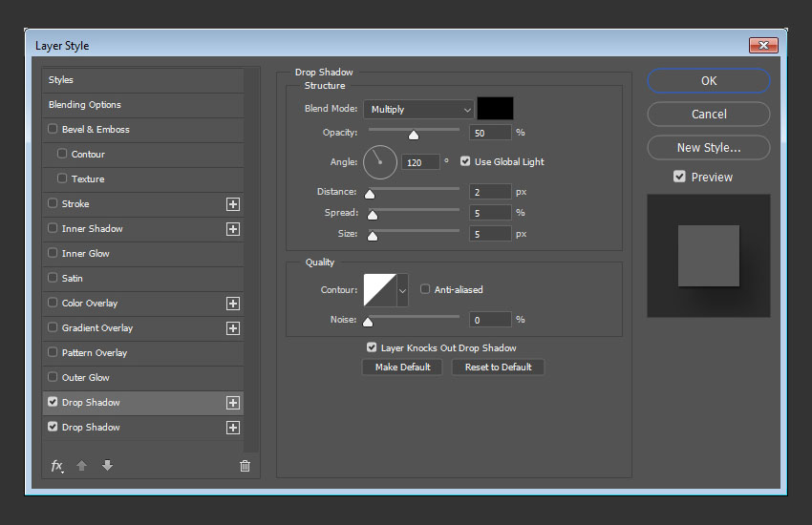The image size is (812, 525).
Task: Enable the Bevel & Emboss checkbox
Action: 53,128
